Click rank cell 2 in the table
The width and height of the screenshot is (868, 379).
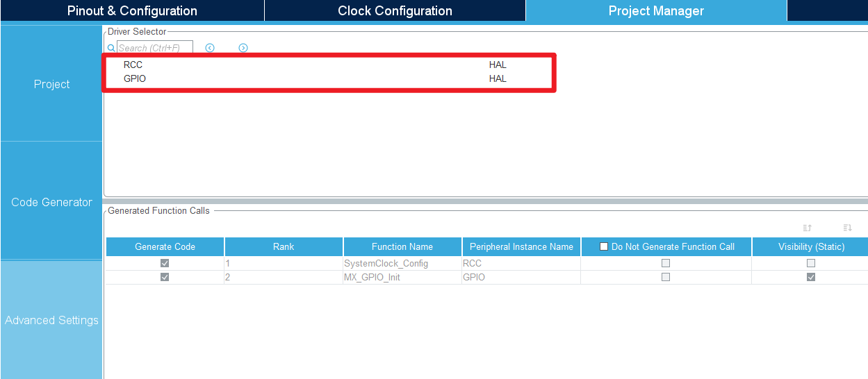click(x=284, y=277)
